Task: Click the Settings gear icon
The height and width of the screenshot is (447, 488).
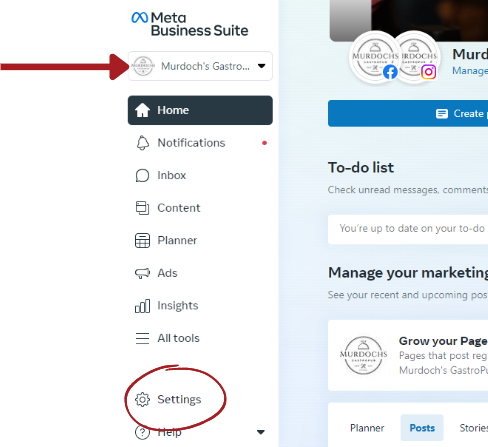Action: (142, 399)
